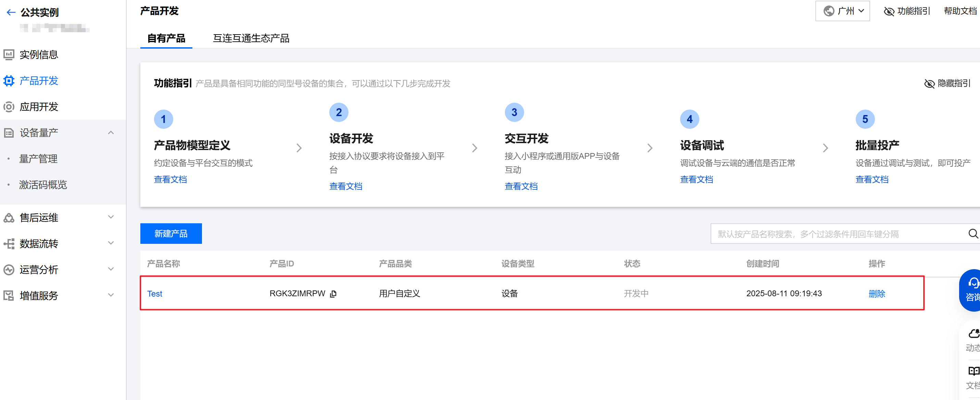Switch to the 互连互通生态产品 tab
This screenshot has width=980, height=400.
point(251,38)
